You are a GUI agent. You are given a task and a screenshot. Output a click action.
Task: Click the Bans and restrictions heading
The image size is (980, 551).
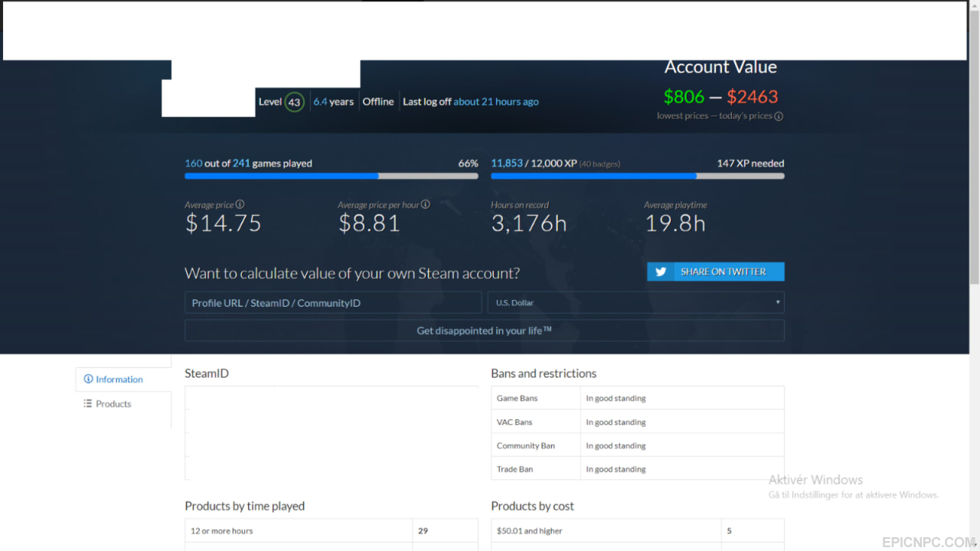[544, 373]
